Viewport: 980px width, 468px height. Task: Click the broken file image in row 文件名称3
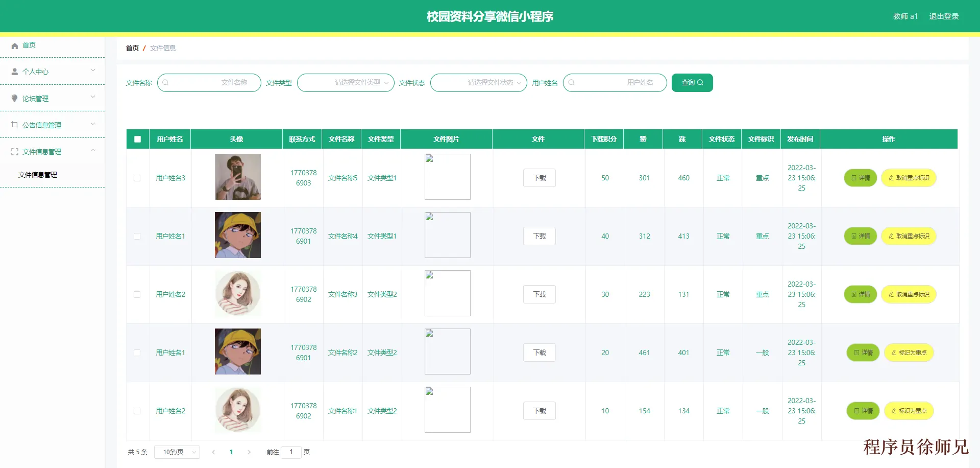(x=448, y=293)
